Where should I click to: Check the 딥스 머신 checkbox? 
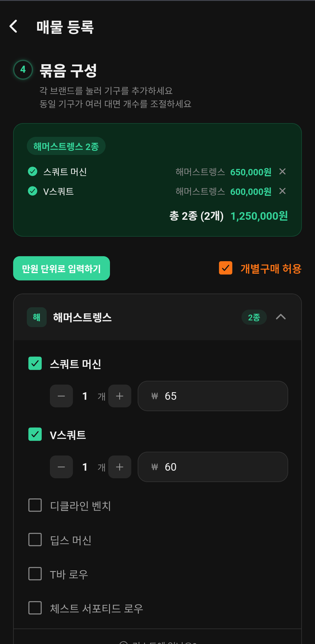click(x=35, y=540)
